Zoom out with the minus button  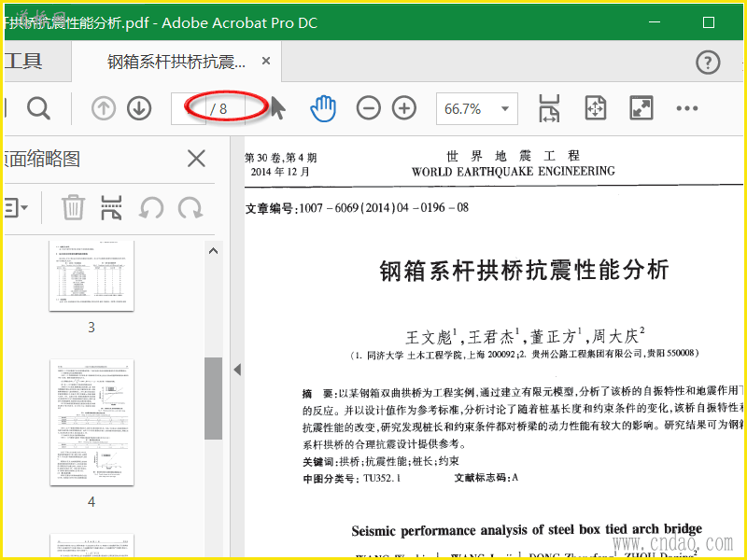click(368, 108)
